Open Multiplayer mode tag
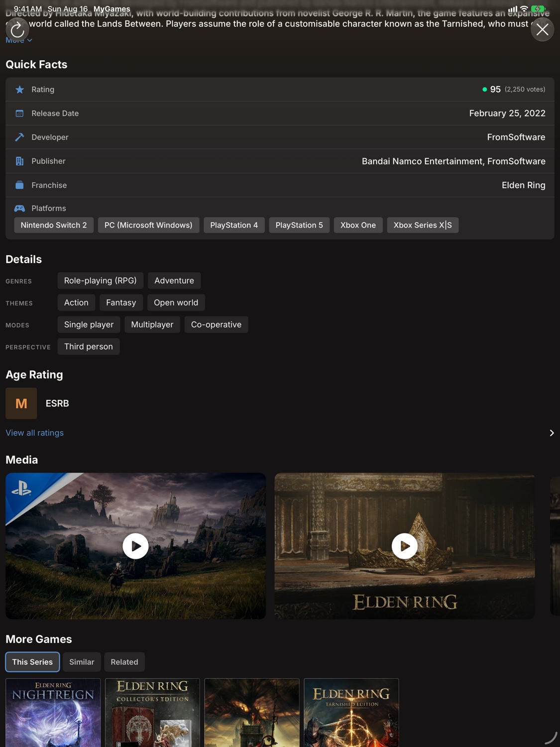The image size is (560, 747). point(152,324)
